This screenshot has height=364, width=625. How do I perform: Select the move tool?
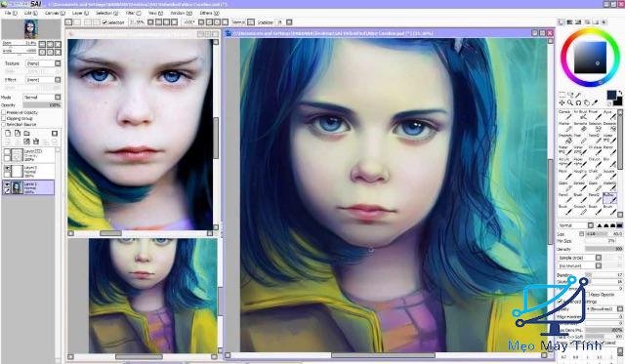(562, 102)
